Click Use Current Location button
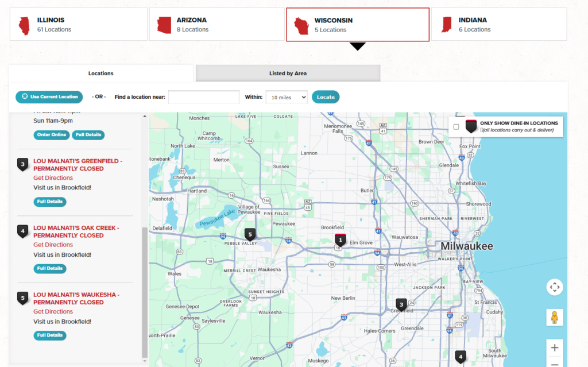Image resolution: width=588 pixels, height=367 pixels. pyautogui.click(x=49, y=97)
